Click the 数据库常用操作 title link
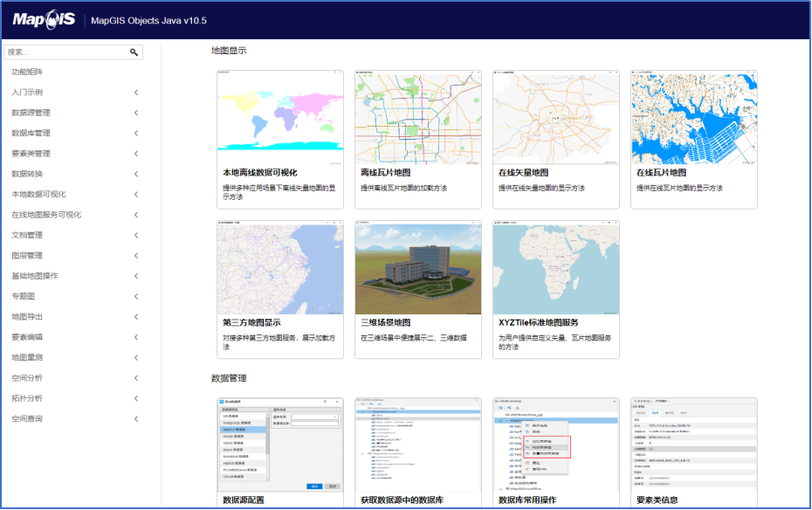 point(527,500)
